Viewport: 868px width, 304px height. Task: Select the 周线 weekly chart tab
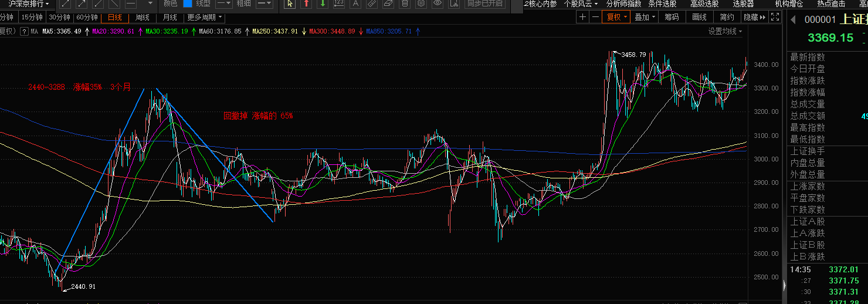tap(143, 17)
